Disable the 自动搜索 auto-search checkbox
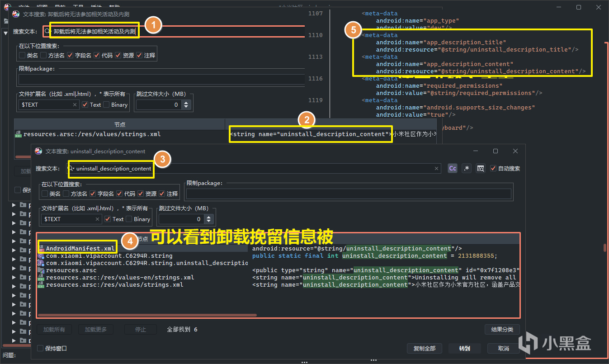This screenshot has width=609, height=364. coord(493,168)
